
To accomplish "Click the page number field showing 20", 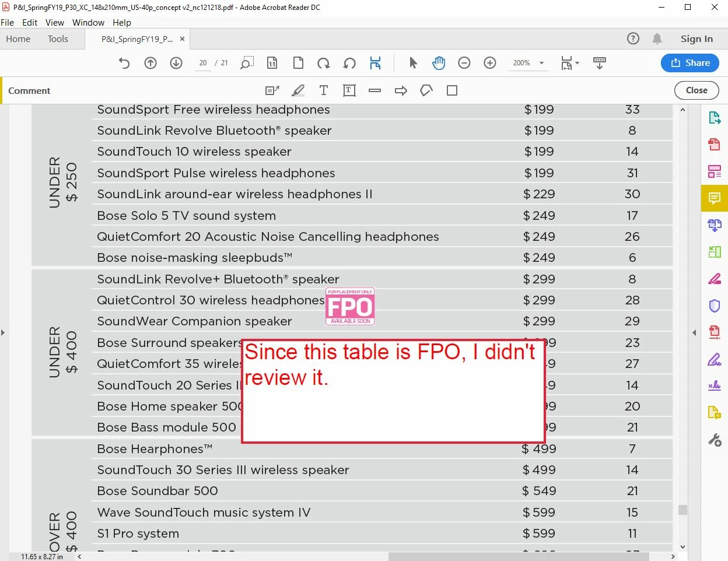I will (203, 63).
